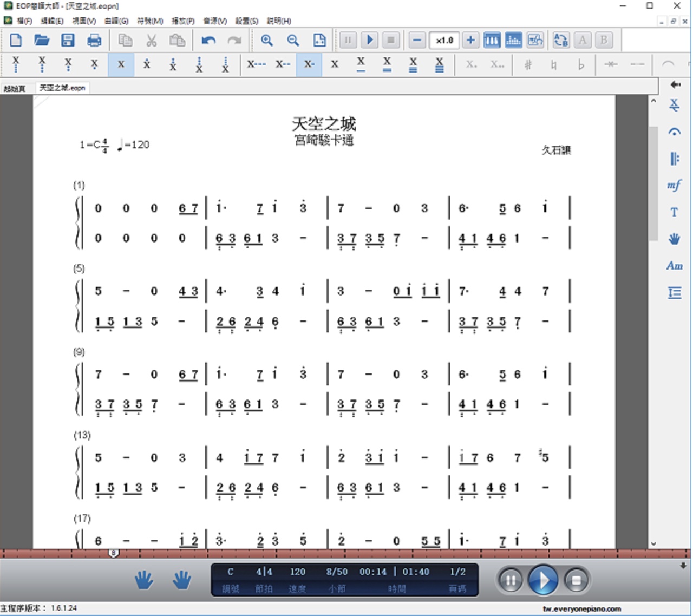Set loop point A

click(x=583, y=40)
